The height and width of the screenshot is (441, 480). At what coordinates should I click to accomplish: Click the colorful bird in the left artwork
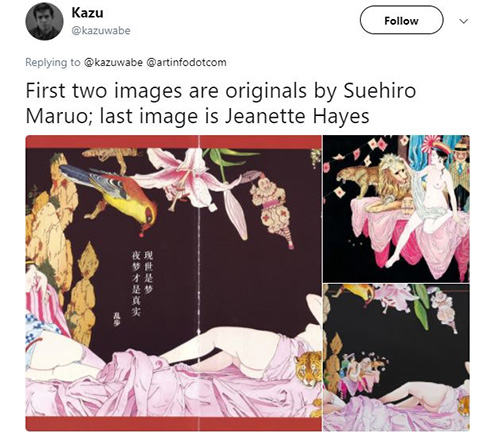coord(110,194)
